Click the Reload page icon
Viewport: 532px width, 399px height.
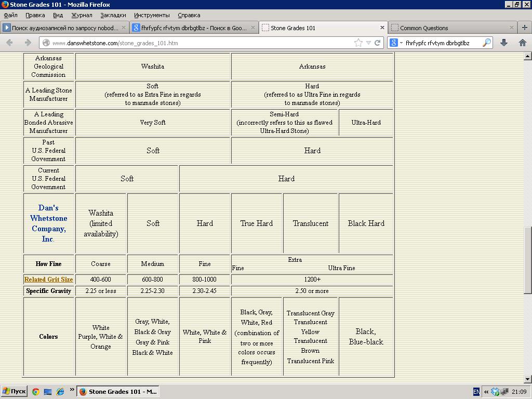coord(378,43)
